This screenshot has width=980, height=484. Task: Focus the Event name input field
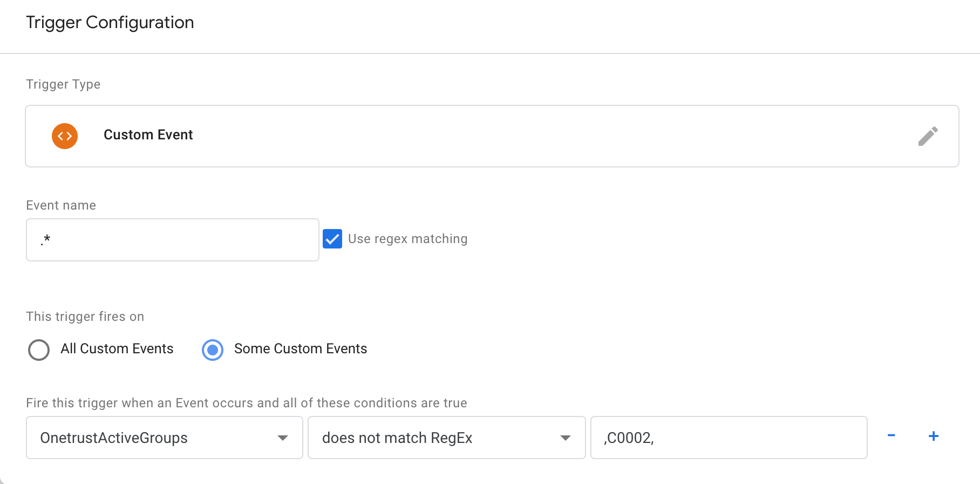click(172, 240)
